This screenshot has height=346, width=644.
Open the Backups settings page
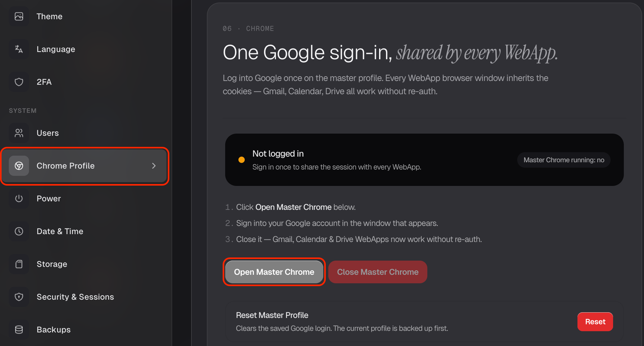pyautogui.click(x=85, y=330)
